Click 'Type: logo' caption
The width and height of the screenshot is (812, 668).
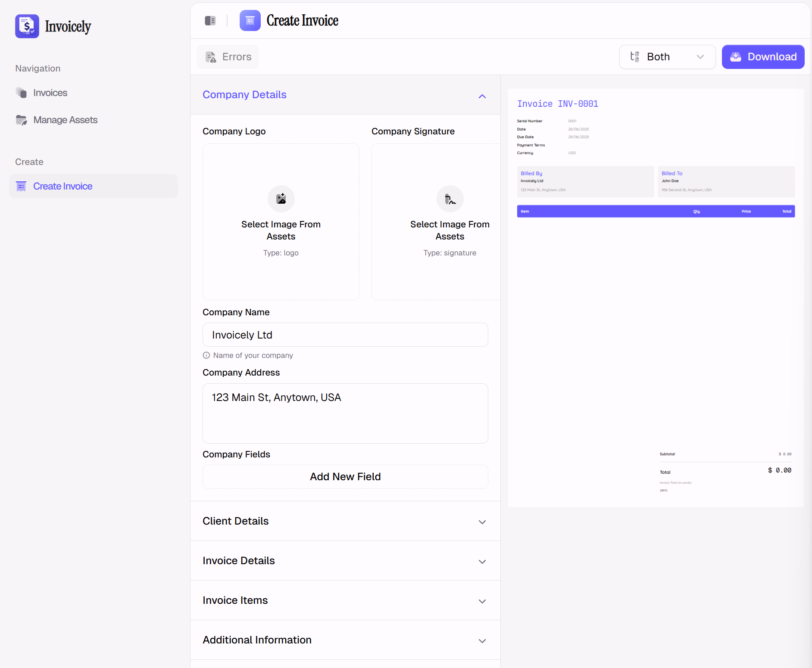281,253
